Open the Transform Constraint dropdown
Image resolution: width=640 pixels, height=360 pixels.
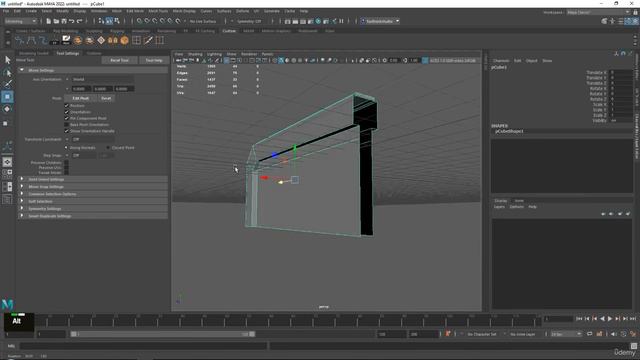[x=92, y=139]
